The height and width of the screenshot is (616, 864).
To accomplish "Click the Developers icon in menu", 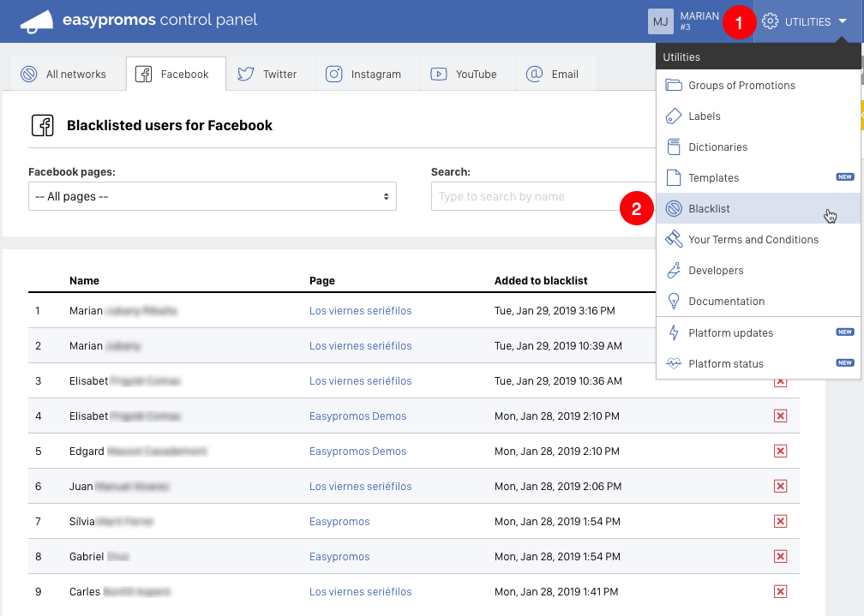I will (x=674, y=270).
